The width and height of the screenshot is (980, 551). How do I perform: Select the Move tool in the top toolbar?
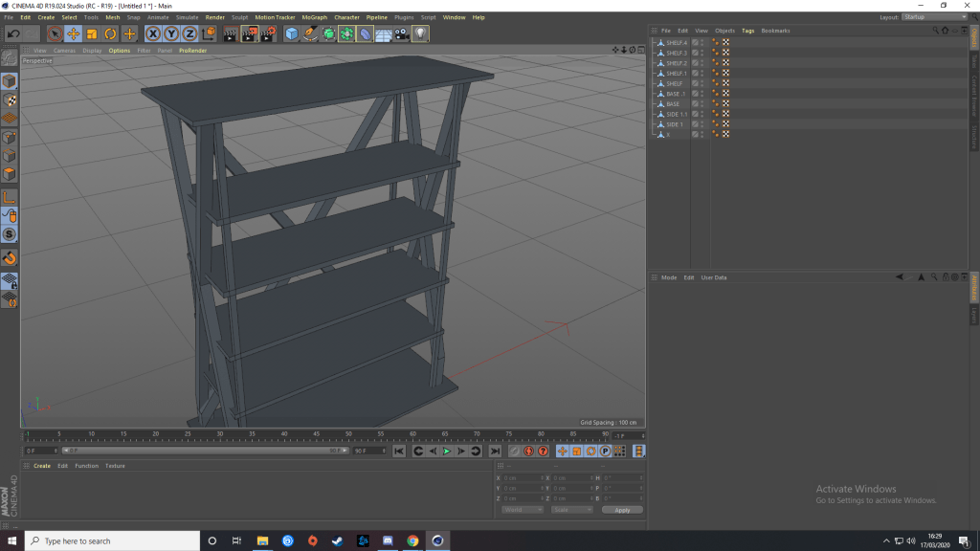click(x=73, y=34)
